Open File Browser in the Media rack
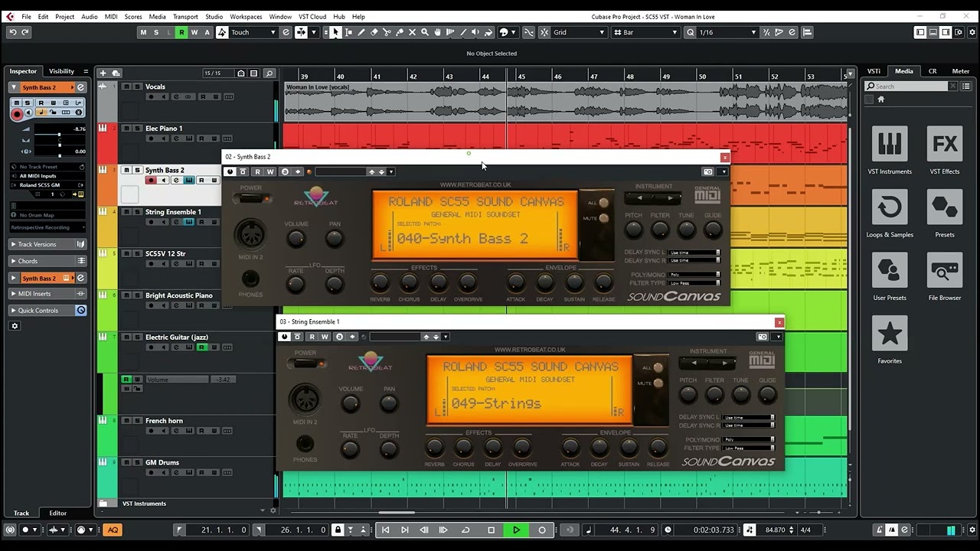Viewport: 980px width, 551px height. [x=945, y=277]
